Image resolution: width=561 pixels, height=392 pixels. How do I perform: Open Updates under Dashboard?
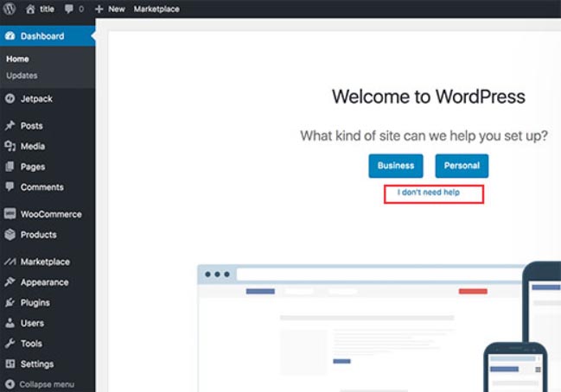point(22,76)
